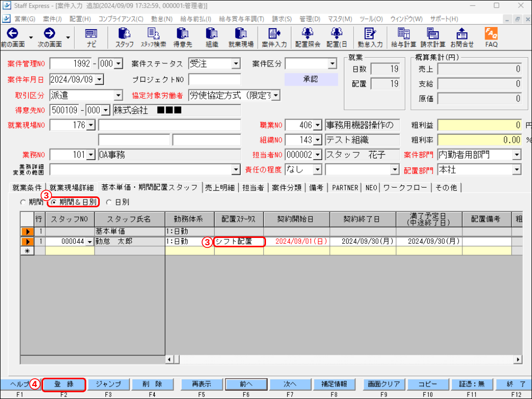The height and width of the screenshot is (399, 532).
Task: Open the コンプライアンス(C) menu
Action: click(121, 19)
